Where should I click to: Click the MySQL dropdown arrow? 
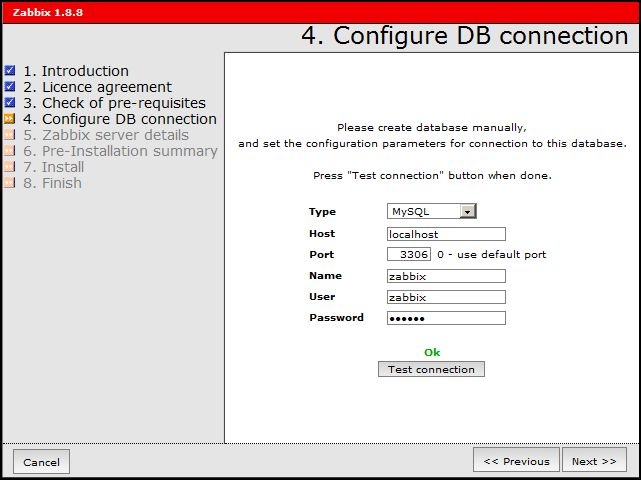click(467, 212)
